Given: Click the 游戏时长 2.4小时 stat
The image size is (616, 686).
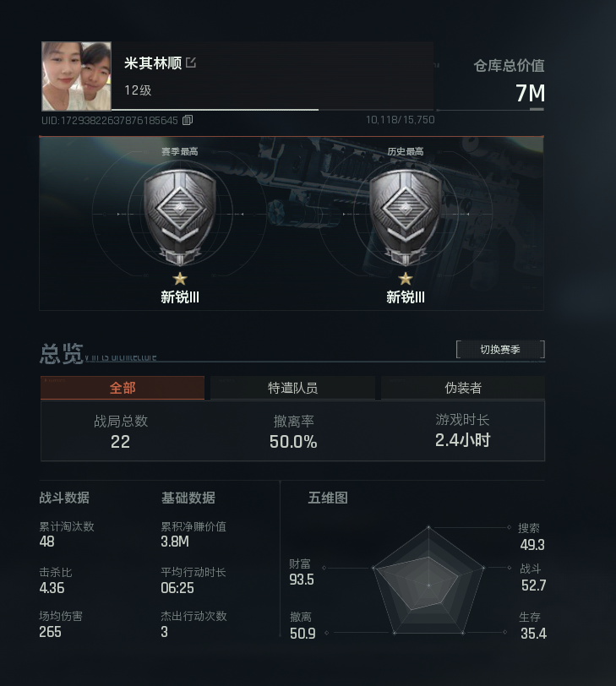Looking at the screenshot, I should 462,431.
